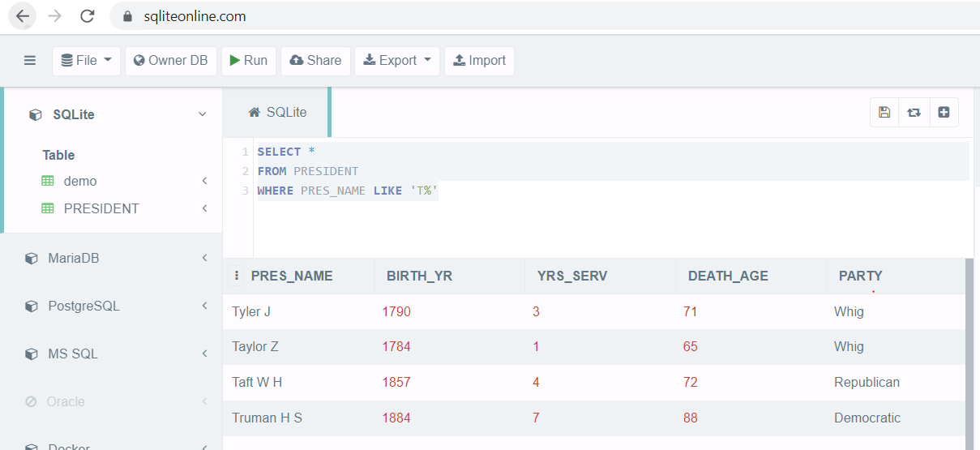Select the demo table in sidebar
This screenshot has height=450, width=980.
80,181
